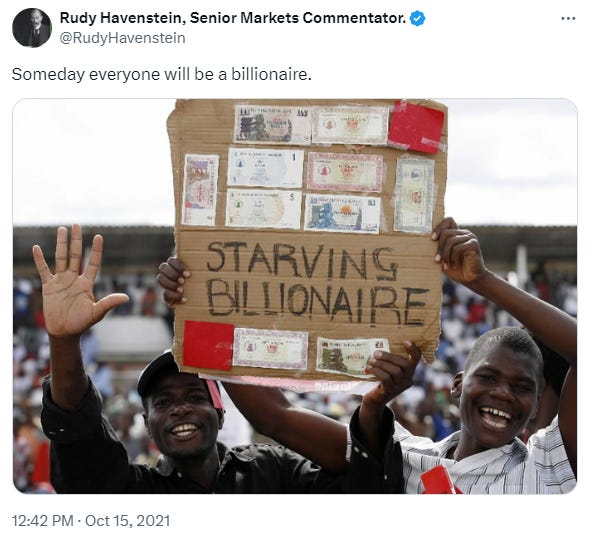
Task: Click the blue banknote in middle row
Action: point(342,213)
